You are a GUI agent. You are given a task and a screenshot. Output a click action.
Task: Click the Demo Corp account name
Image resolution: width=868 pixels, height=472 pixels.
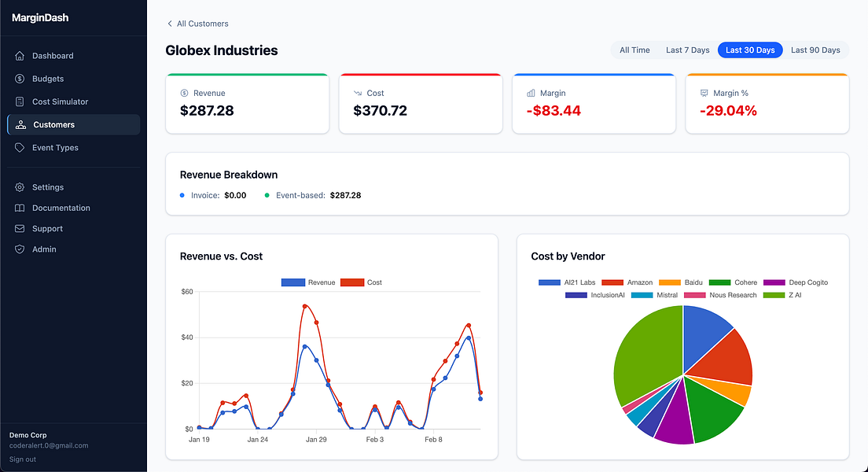(28, 436)
